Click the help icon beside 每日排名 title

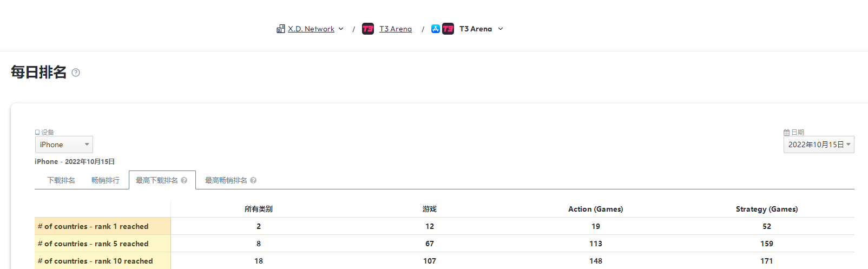(x=76, y=73)
